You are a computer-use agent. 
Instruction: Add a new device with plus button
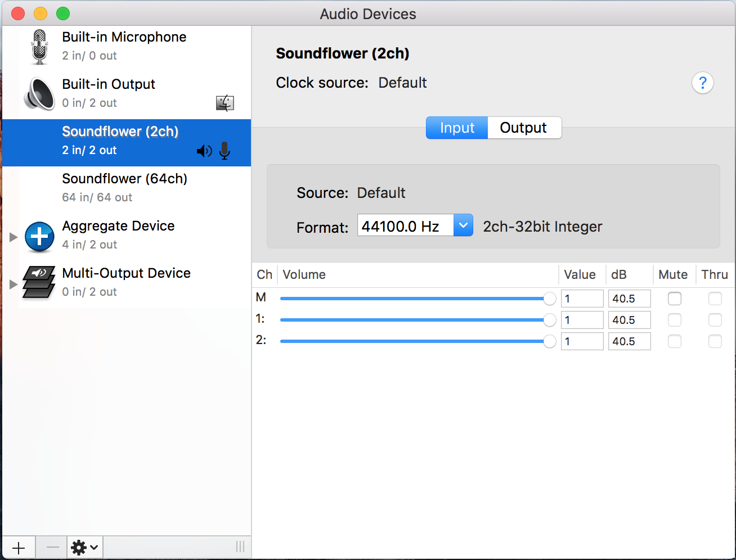(x=19, y=548)
